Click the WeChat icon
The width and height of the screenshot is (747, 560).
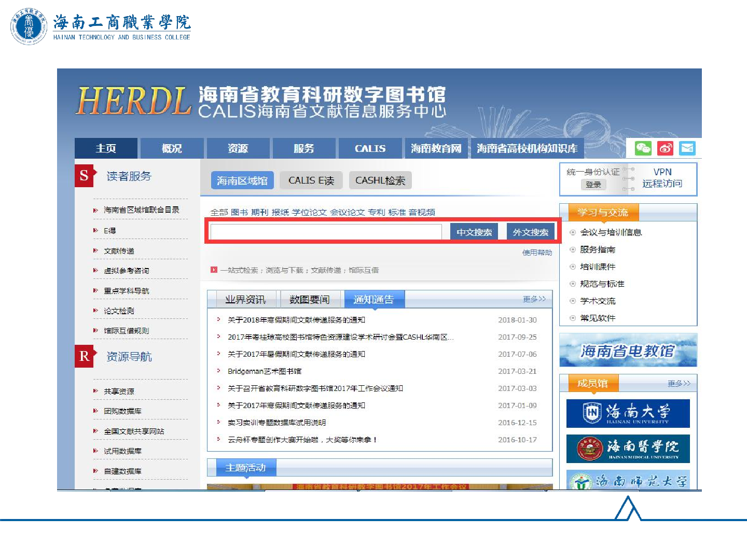[643, 148]
